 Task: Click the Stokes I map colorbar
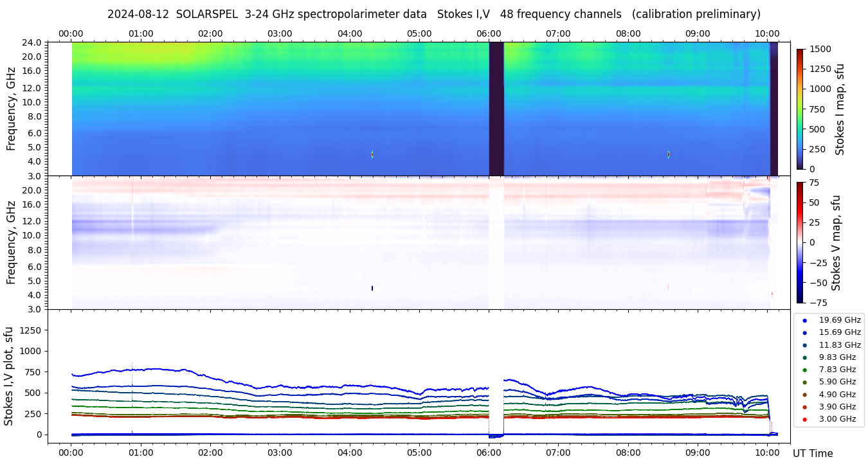[x=800, y=109]
